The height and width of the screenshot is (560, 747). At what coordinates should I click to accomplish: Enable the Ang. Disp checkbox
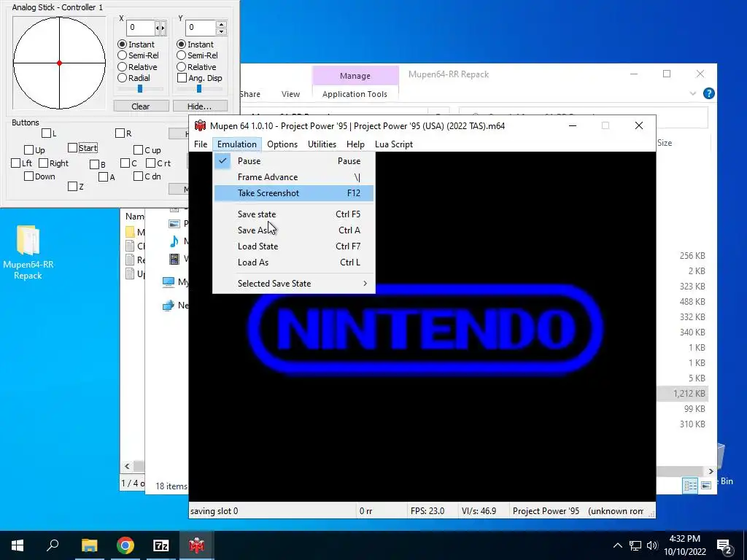pyautogui.click(x=182, y=77)
